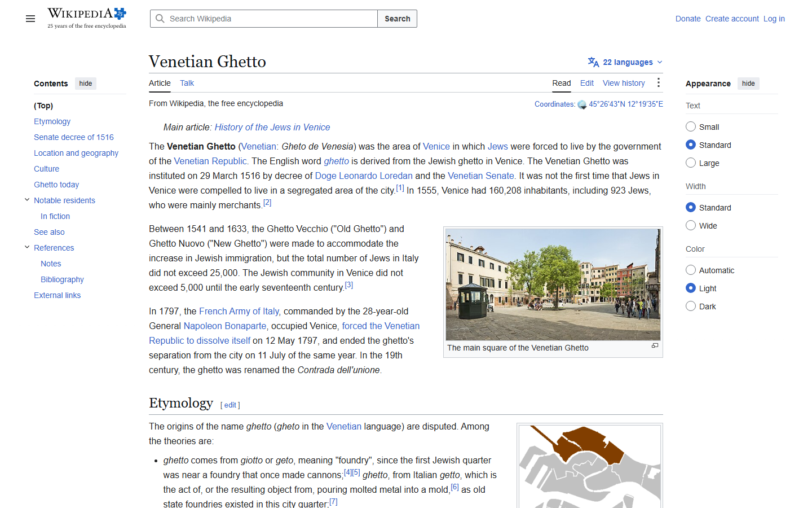Viewport: 812px width, 508px height.
Task: Open the Edit tab
Action: pyautogui.click(x=587, y=83)
